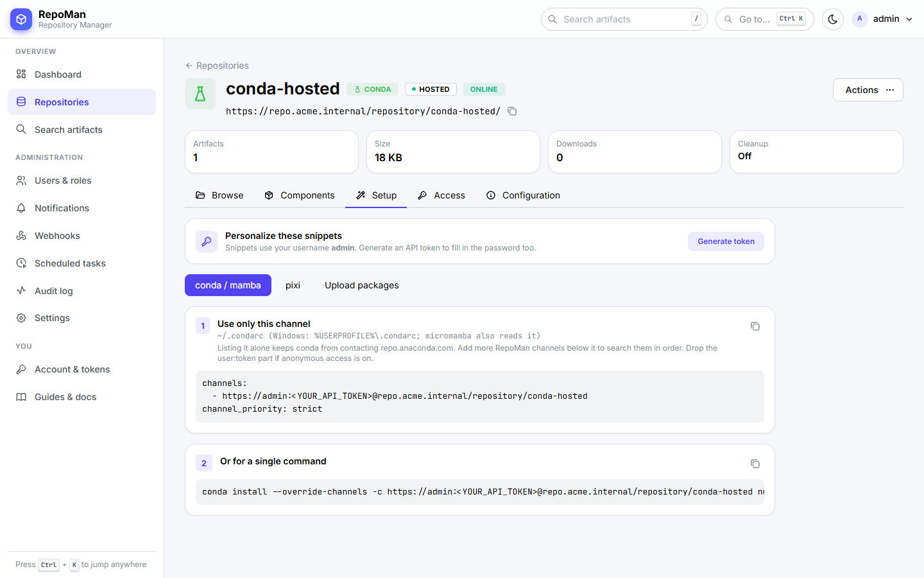This screenshot has height=578, width=924.
Task: Open the Go to... quick jump box
Action: pos(764,19)
